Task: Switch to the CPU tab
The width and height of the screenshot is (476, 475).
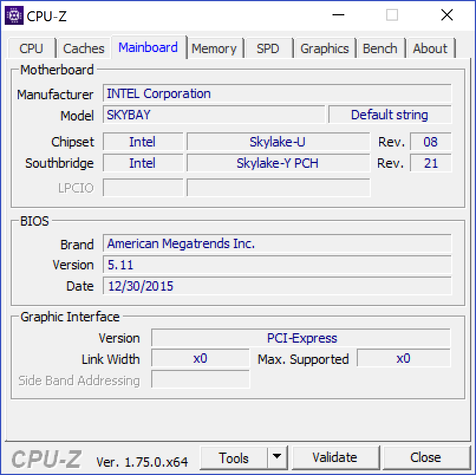Action: click(x=31, y=48)
